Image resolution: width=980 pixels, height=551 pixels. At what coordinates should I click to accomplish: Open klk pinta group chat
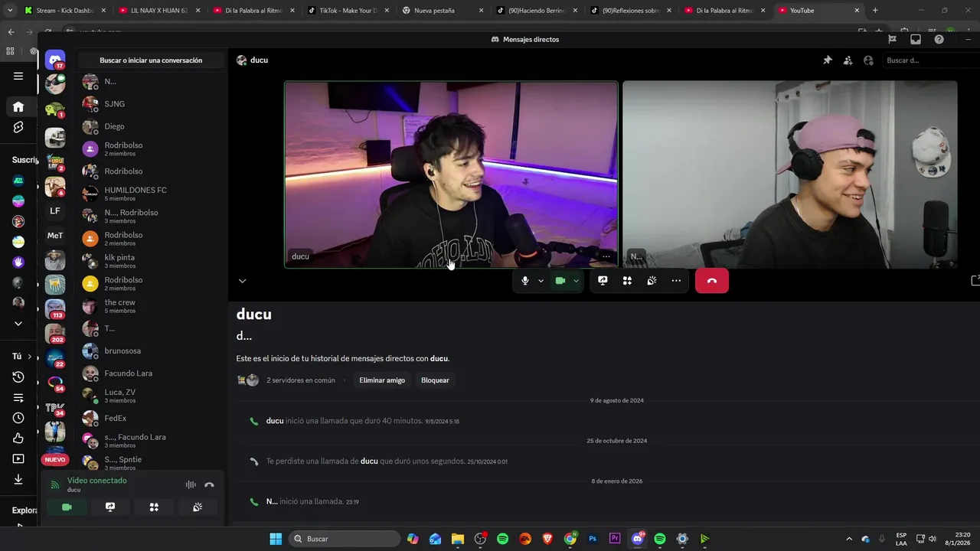click(152, 261)
